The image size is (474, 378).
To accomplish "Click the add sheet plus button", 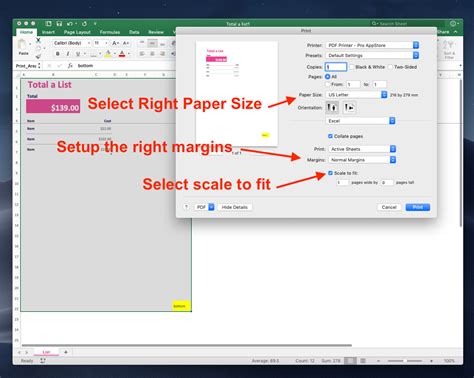I will click(66, 352).
